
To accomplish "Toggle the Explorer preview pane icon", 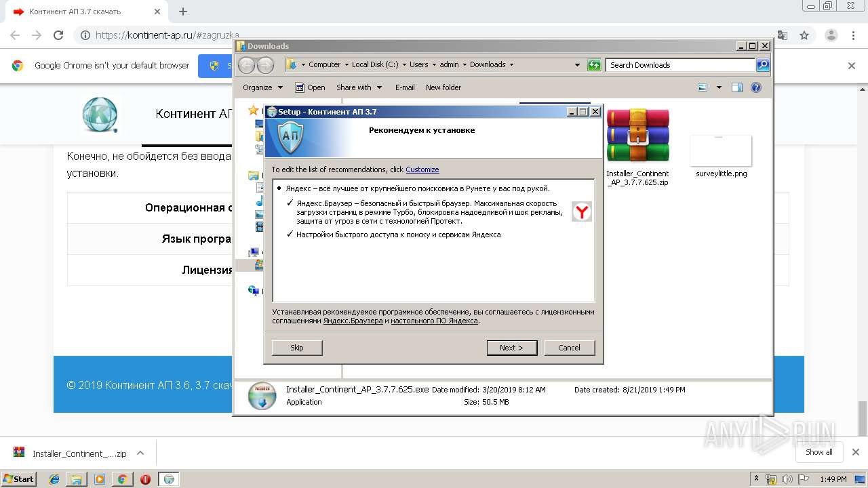I will (x=737, y=87).
